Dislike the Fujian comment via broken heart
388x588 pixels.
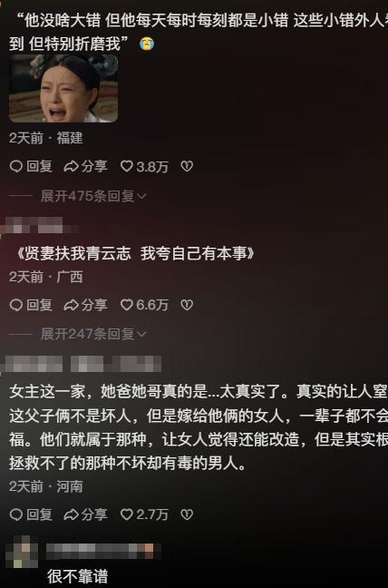[x=187, y=166]
